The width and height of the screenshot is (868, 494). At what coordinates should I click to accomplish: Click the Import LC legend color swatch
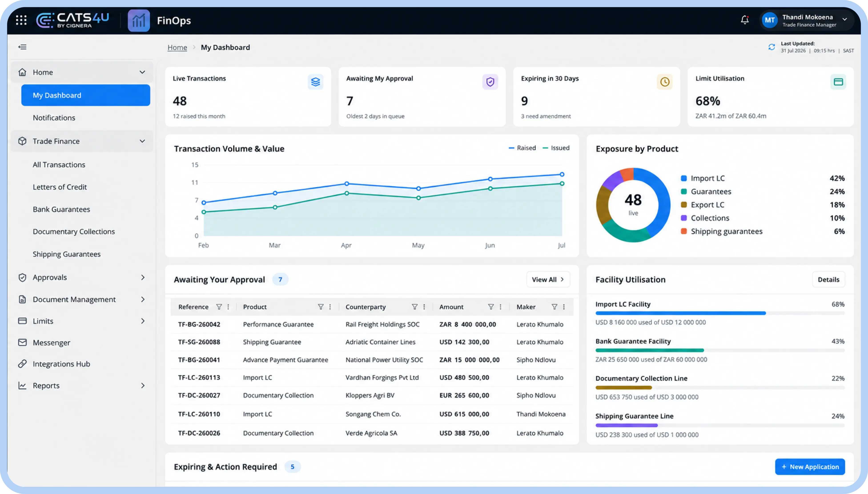point(684,178)
